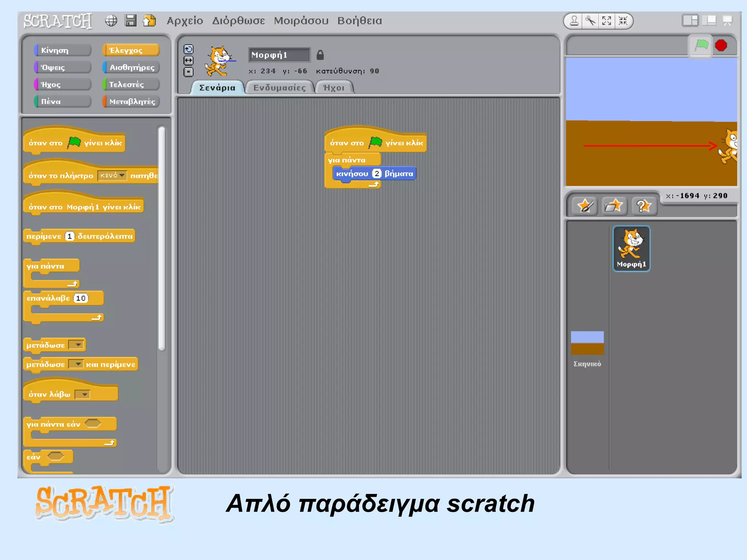This screenshot has height=560, width=747.
Task: Click the sprite name field Μορφή1
Action: pos(279,55)
